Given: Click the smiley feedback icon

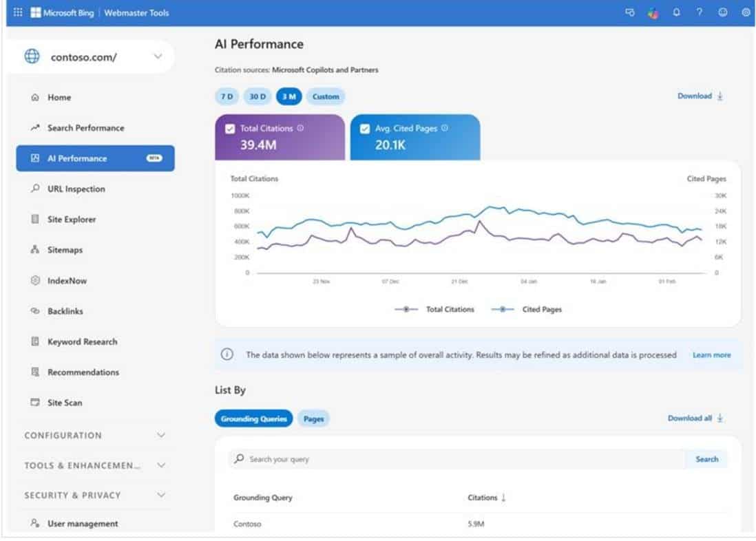Looking at the screenshot, I should coord(722,12).
